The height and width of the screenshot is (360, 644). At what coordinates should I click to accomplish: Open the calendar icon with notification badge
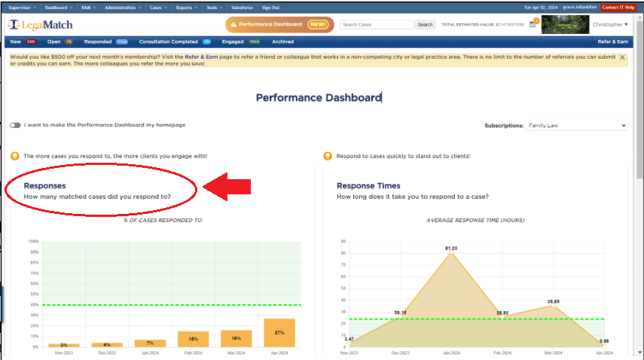click(533, 24)
